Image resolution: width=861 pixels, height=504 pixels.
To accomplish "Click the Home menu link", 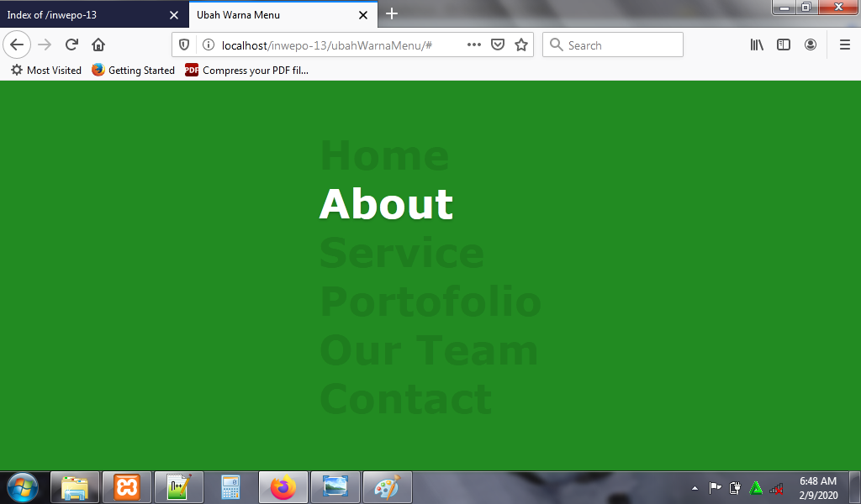I will tap(384, 155).
